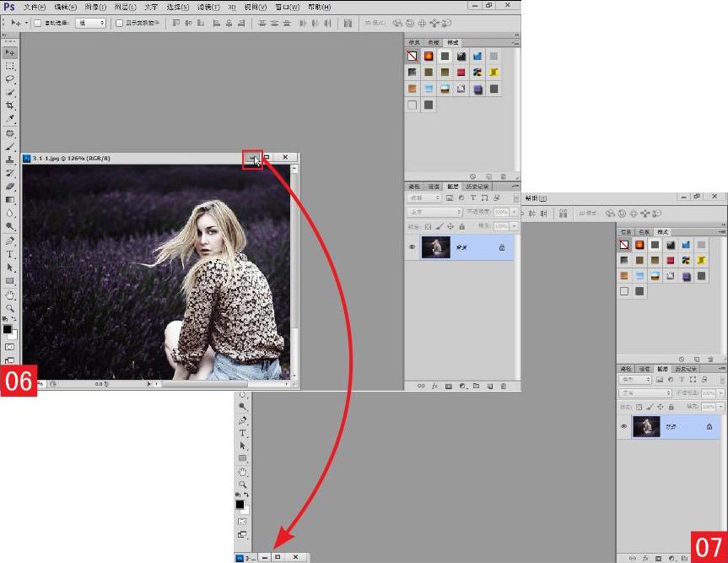728x563 pixels.
Task: Open the 文件(F) File menu
Action: [35, 7]
